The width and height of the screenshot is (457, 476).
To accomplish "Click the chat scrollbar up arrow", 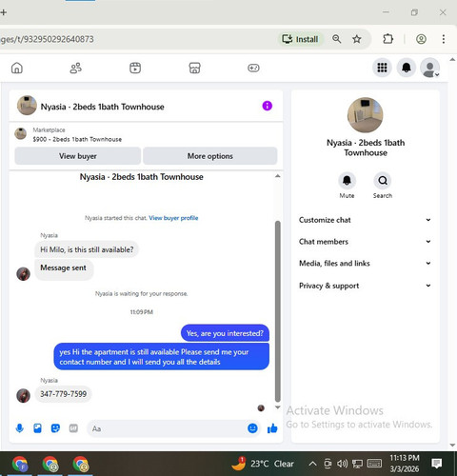I will 278,176.
